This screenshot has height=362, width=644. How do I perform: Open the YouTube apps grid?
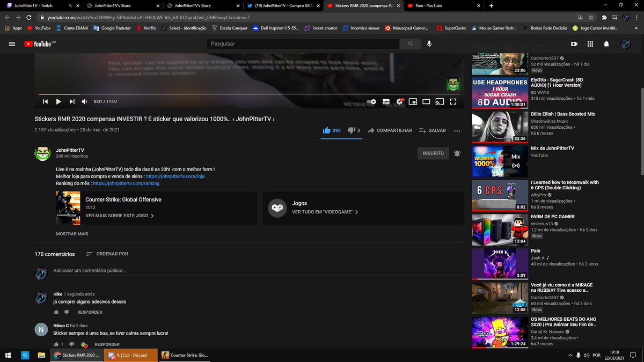pos(590,44)
